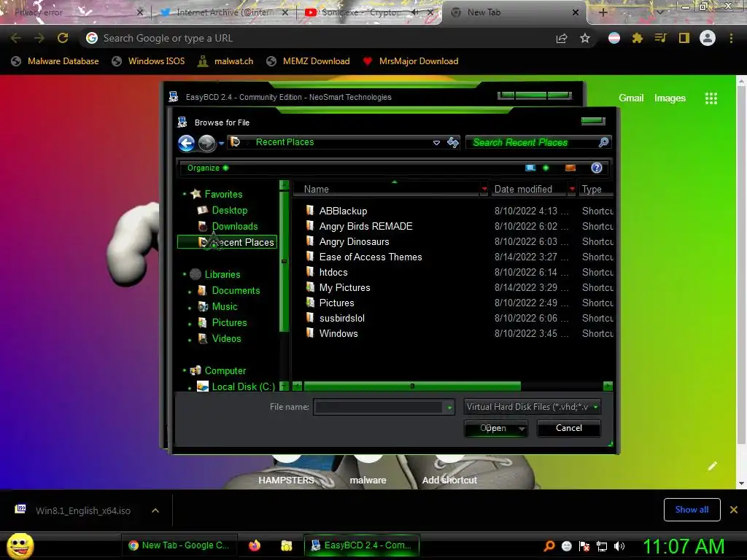
Task: Select the susbirdslol folder shortcut
Action: click(x=341, y=318)
